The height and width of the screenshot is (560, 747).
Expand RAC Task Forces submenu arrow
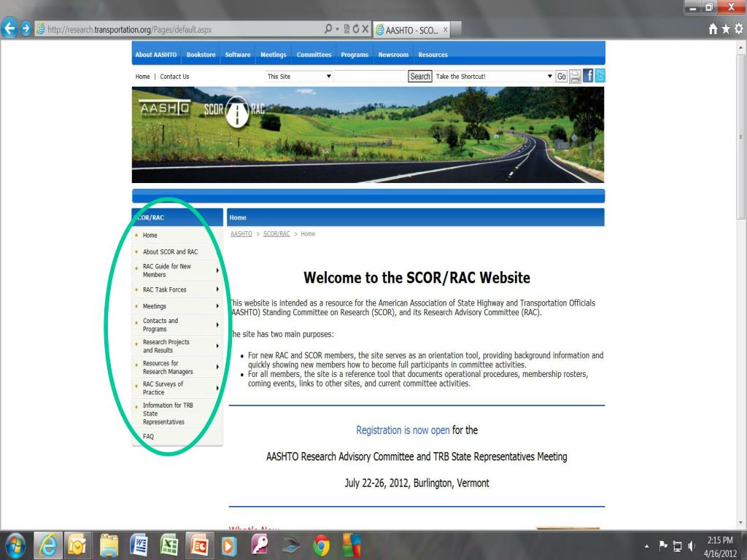(217, 289)
